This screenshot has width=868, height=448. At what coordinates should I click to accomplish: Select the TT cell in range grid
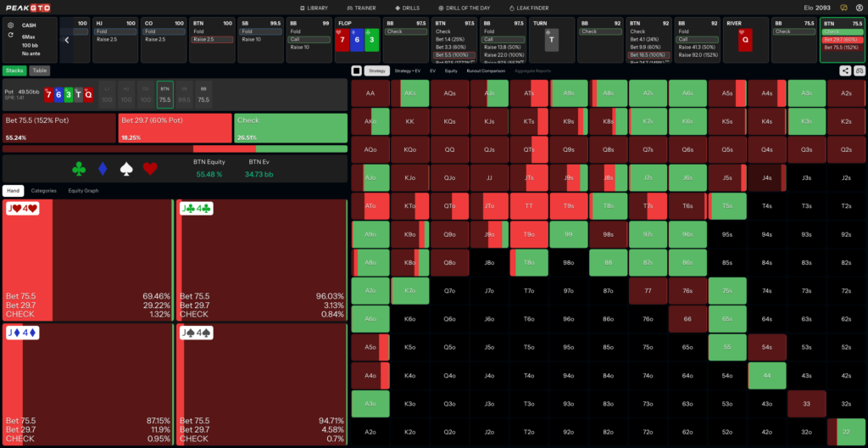coord(529,206)
